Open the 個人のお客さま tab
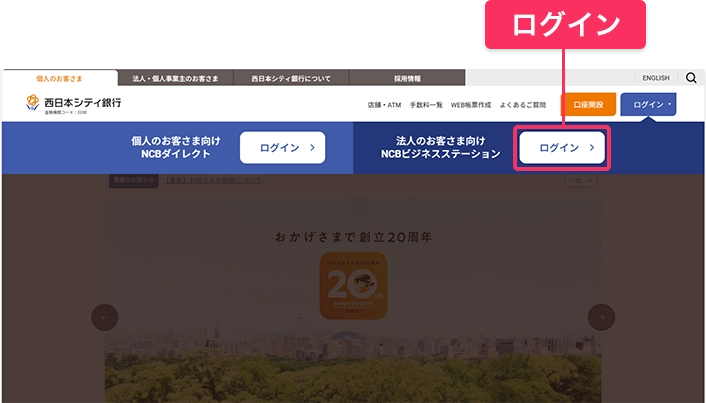 (59, 78)
